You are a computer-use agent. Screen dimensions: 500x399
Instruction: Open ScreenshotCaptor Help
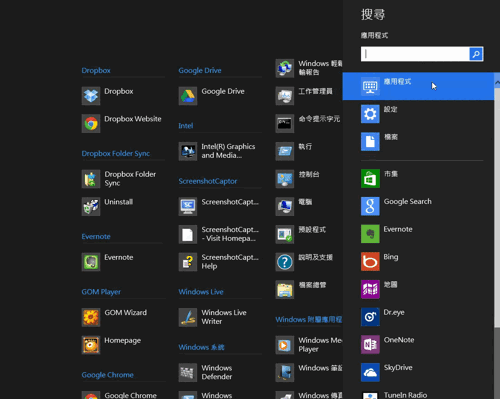tap(219, 262)
